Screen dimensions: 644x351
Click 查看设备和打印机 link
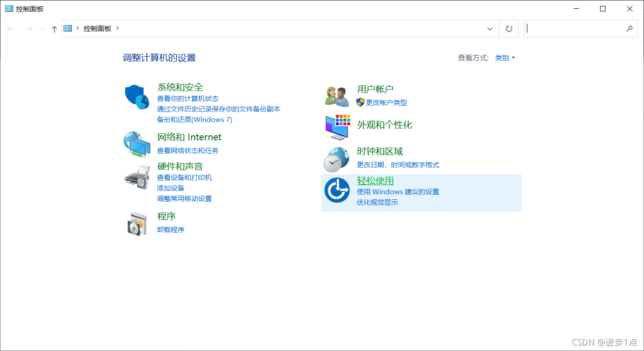pyautogui.click(x=184, y=178)
